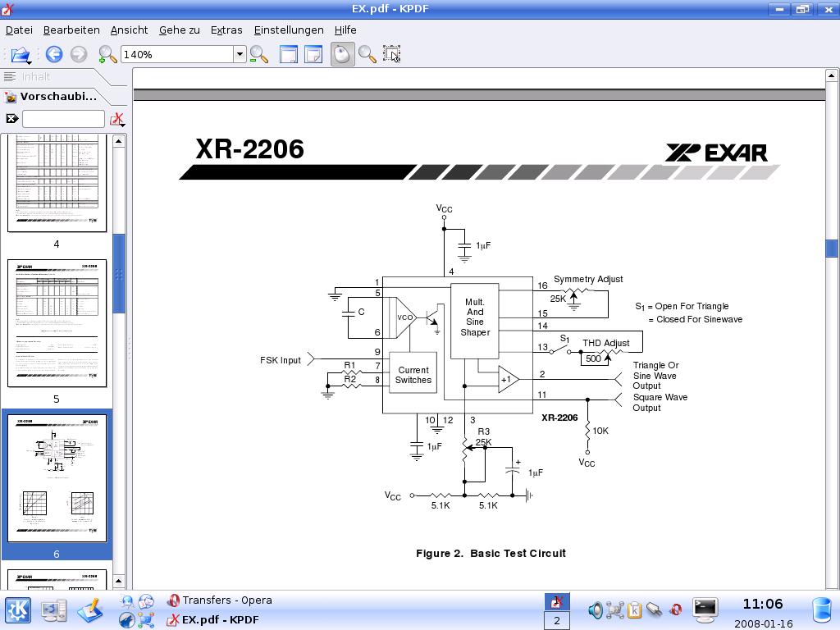Click the 140% zoom combo box field
The width and height of the screenshot is (840, 630).
coord(177,54)
